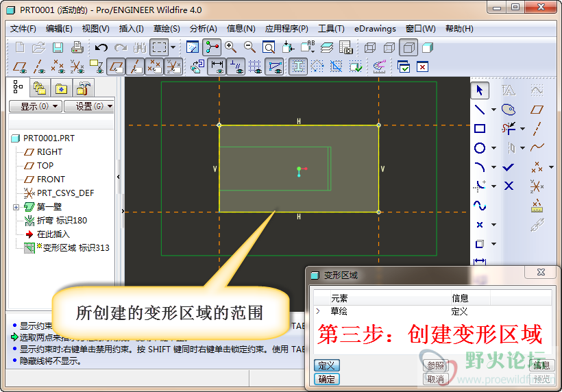
Task: Select the Point sketch tool
Action: pyautogui.click(x=480, y=225)
